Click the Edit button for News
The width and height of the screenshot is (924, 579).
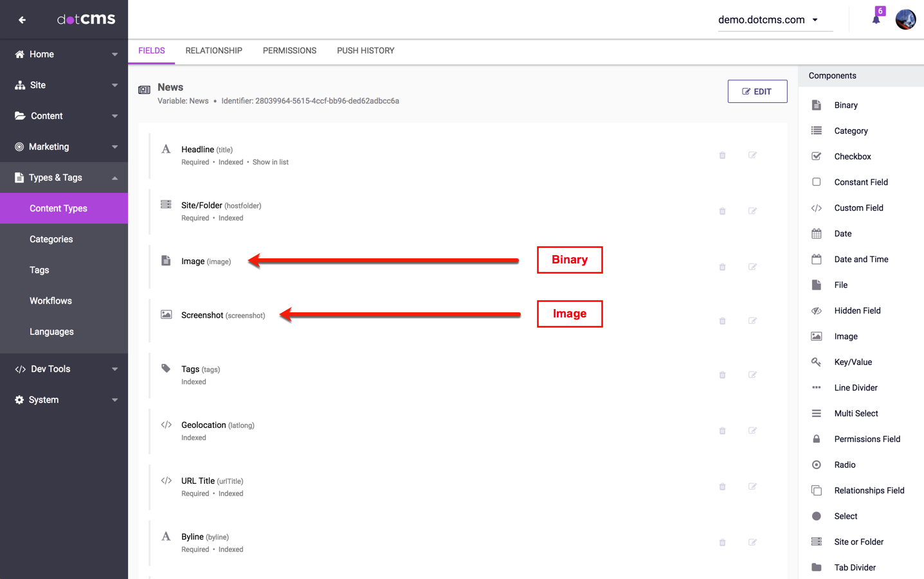(757, 91)
